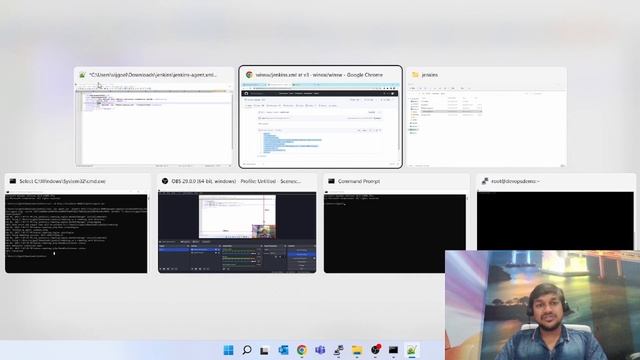Switch to the root@devopsdemo PuTTY window
Viewport: 640px width, 360px height.
556,212
